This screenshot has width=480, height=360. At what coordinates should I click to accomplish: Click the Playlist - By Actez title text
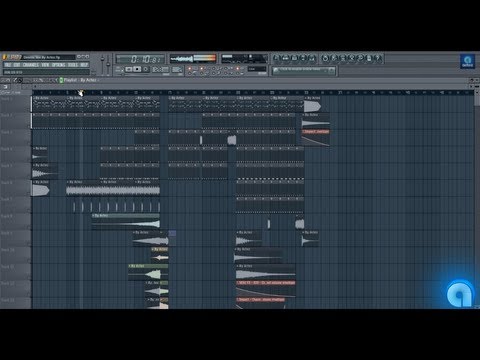point(80,80)
